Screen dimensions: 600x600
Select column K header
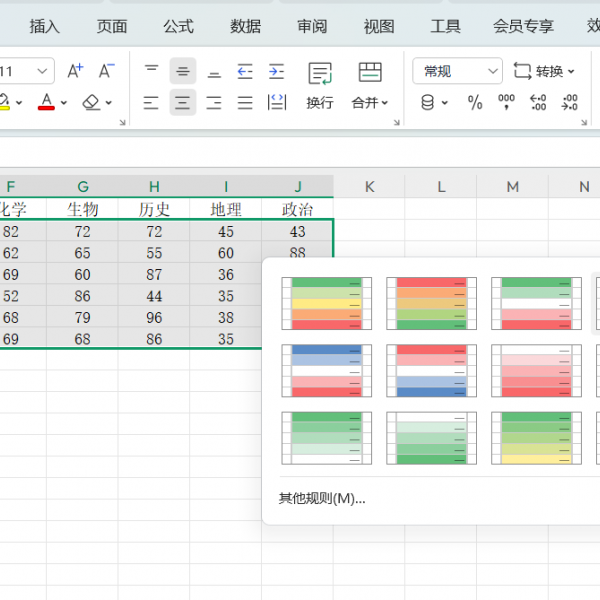tap(369, 186)
